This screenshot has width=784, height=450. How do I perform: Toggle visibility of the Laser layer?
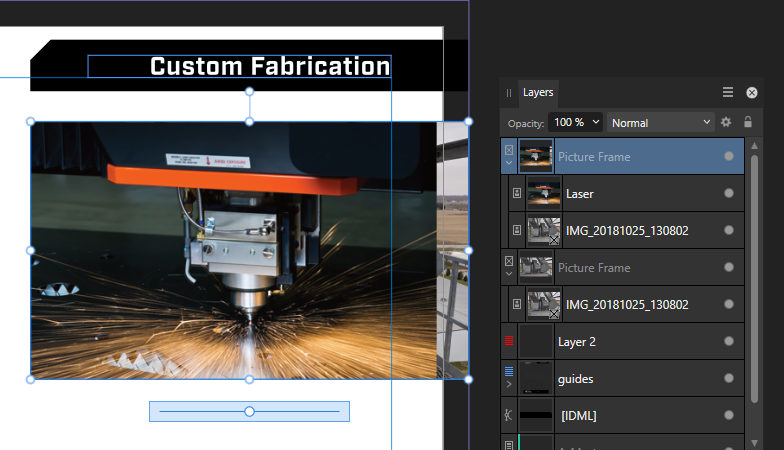point(728,194)
